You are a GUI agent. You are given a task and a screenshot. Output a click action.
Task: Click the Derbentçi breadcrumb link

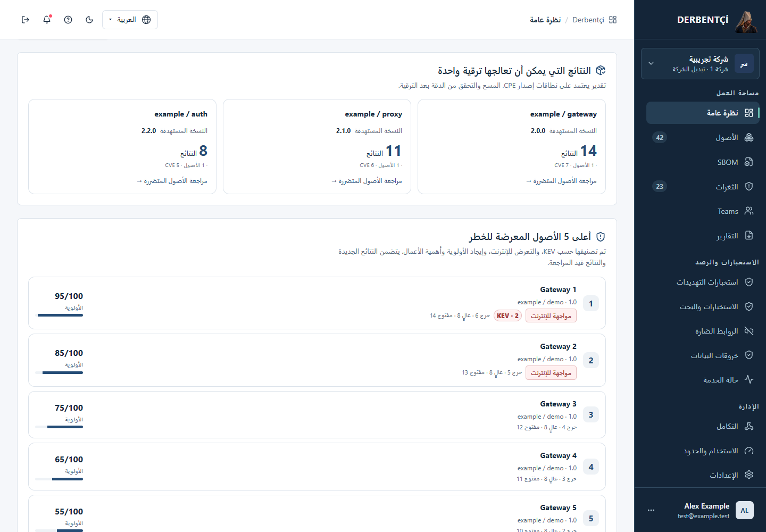tap(588, 20)
